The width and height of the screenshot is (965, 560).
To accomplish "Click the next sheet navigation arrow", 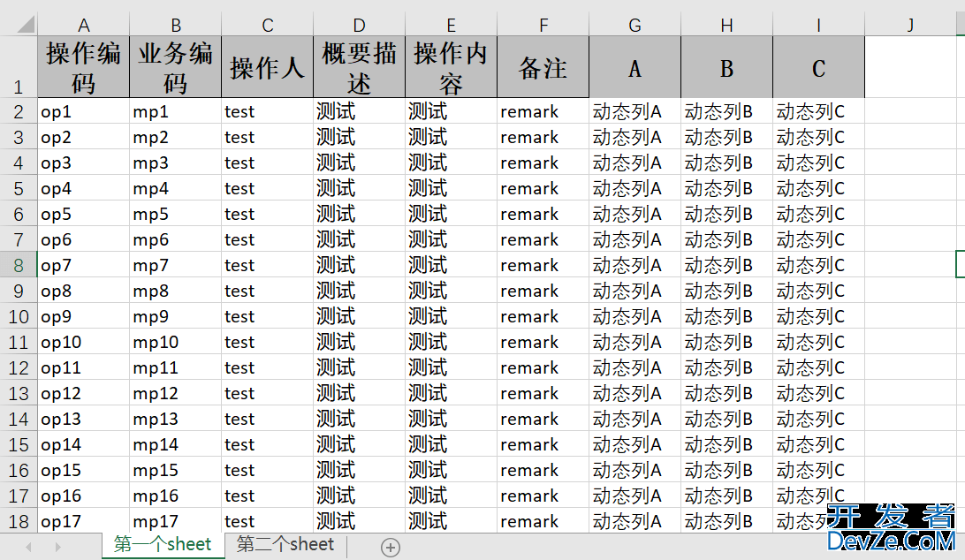I will (58, 548).
